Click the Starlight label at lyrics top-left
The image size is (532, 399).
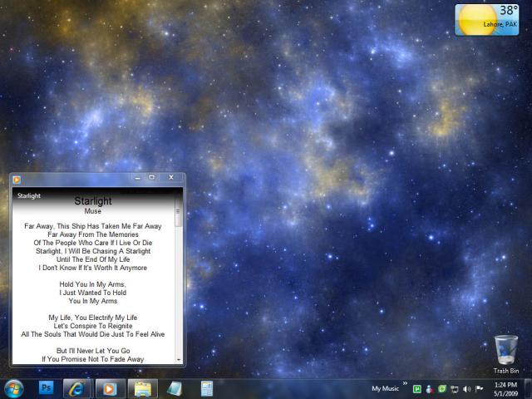[29, 196]
